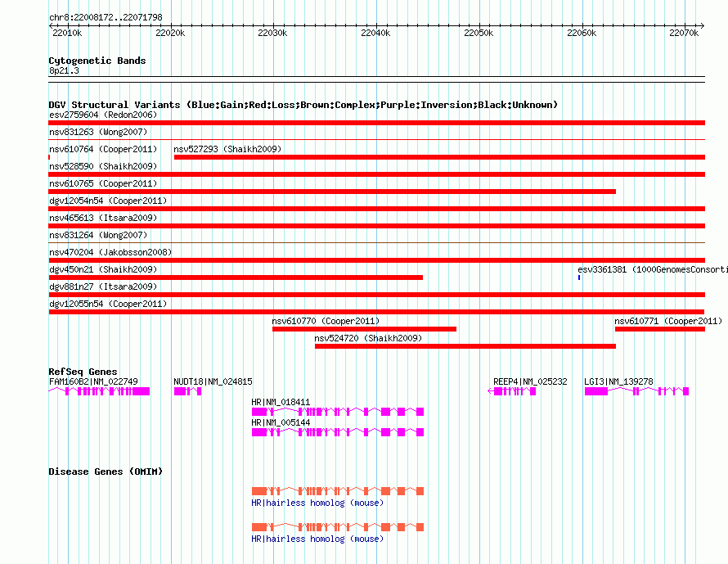Viewport: 728px width, 564px height.
Task: Click the 22010k ruler tick label
Action: point(67,33)
